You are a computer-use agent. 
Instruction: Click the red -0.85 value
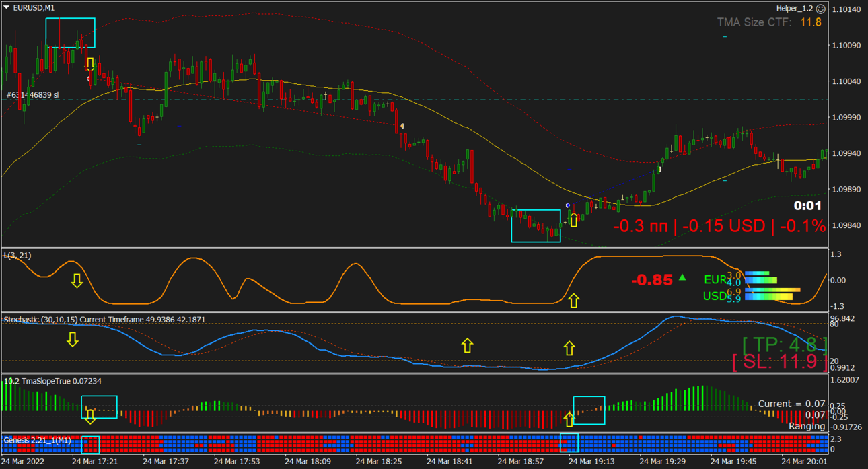click(x=653, y=280)
